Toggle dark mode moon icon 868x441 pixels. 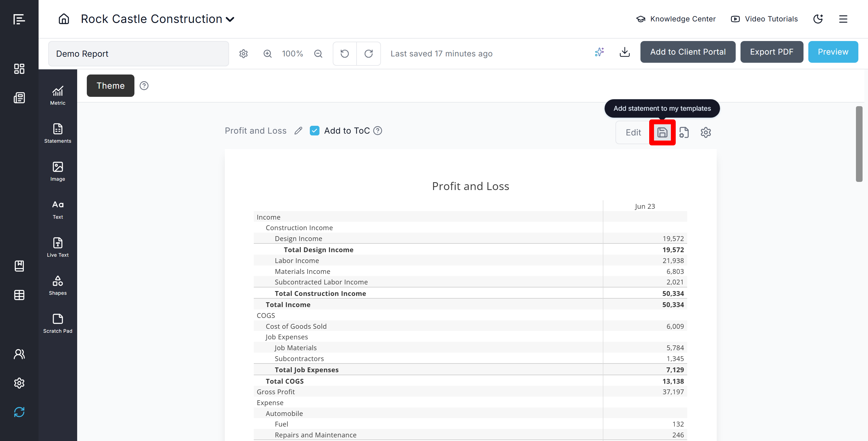point(818,19)
